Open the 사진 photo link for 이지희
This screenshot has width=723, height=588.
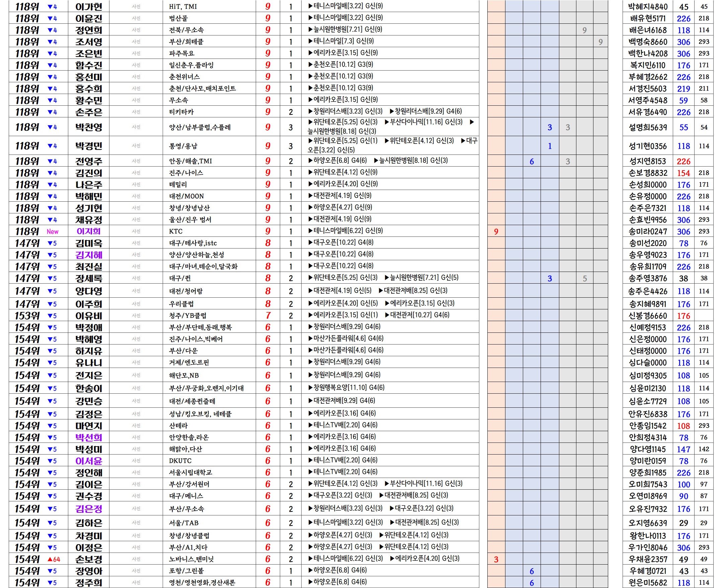pyautogui.click(x=136, y=231)
